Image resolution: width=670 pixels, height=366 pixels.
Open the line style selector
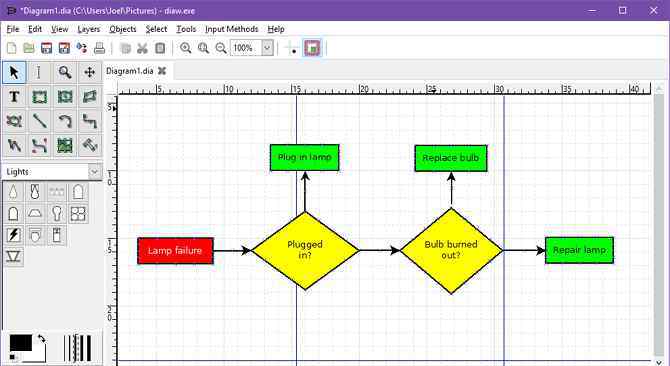79,348
